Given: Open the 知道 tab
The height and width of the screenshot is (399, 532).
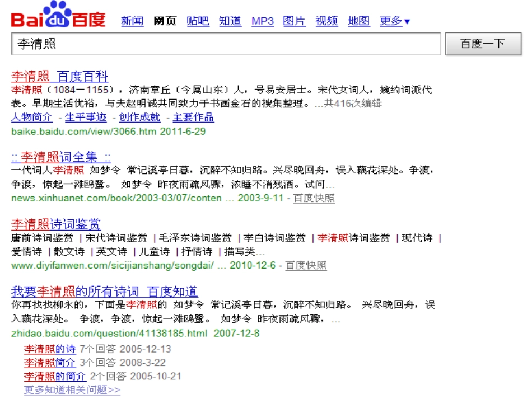Looking at the screenshot, I should click(230, 21).
